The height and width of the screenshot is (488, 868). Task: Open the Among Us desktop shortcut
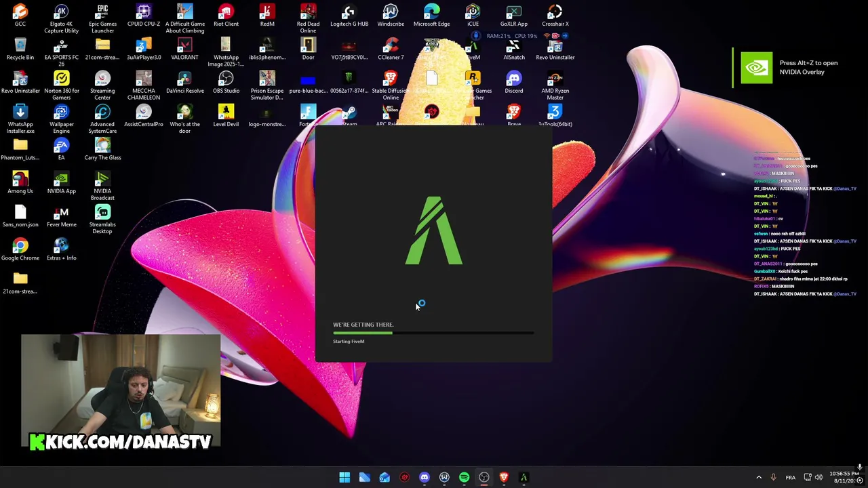tap(20, 182)
